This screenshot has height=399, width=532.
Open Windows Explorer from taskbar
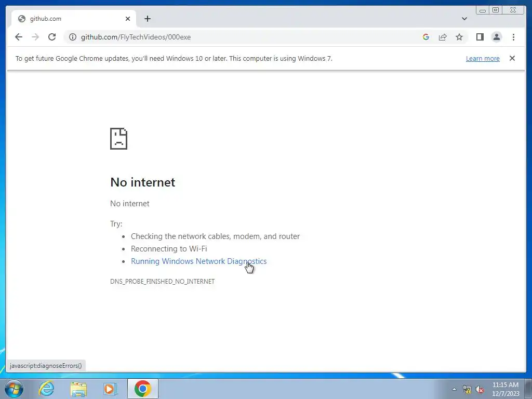click(78, 389)
